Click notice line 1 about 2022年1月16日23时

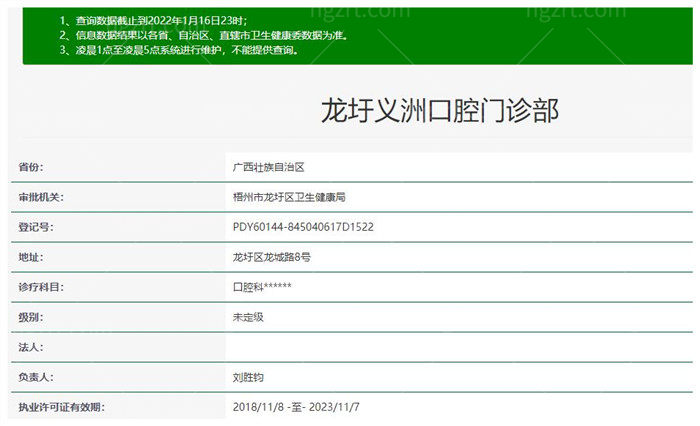point(153,21)
